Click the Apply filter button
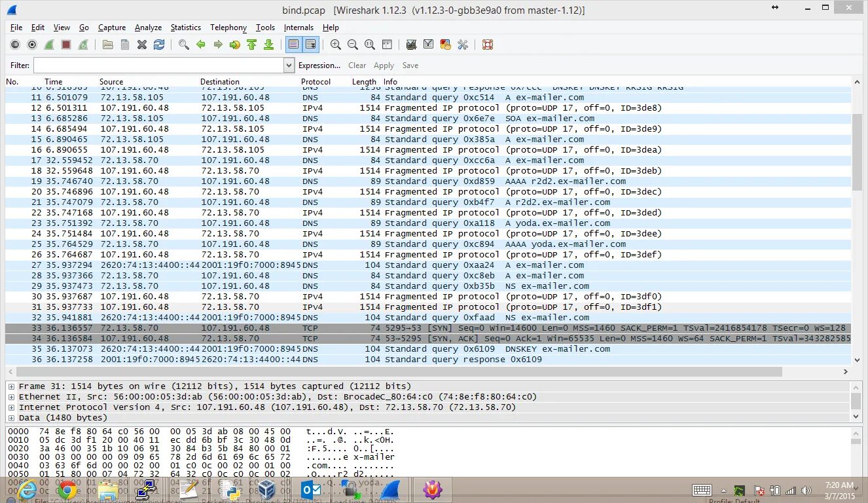The height and width of the screenshot is (503, 868). click(384, 65)
